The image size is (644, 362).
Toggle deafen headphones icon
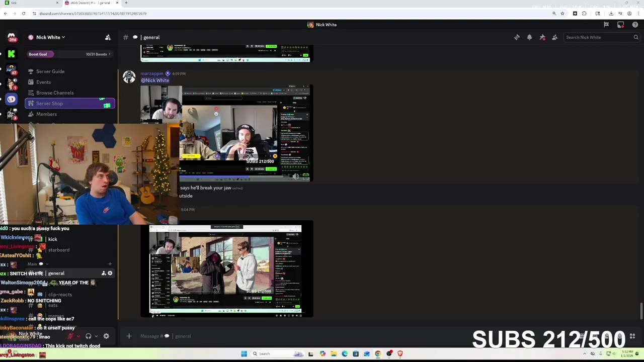tap(89, 336)
